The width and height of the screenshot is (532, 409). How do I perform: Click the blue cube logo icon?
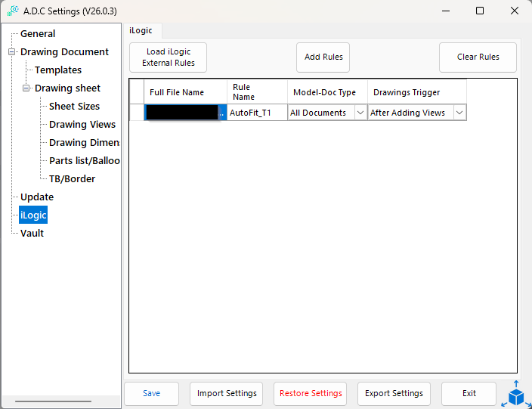click(516, 395)
